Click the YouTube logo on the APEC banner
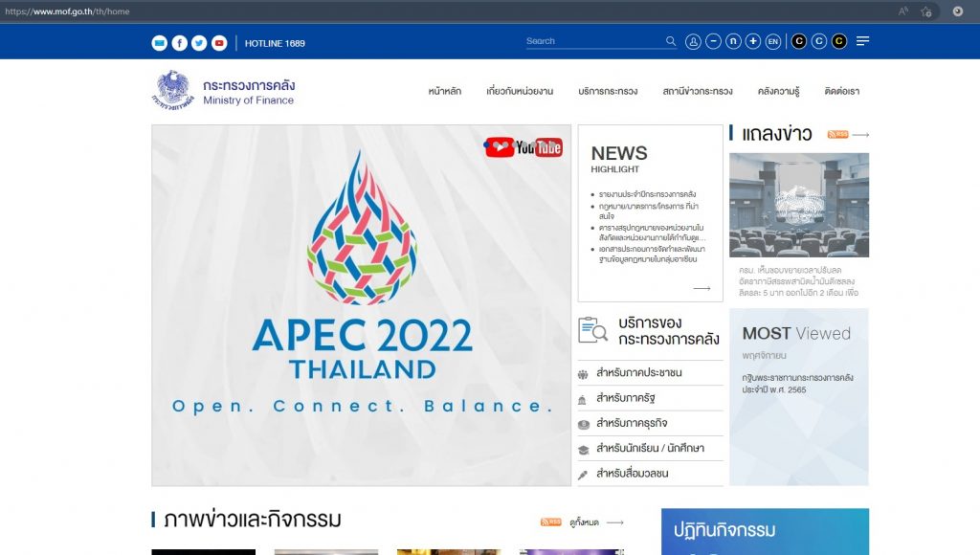This screenshot has width=980, height=555. (523, 146)
